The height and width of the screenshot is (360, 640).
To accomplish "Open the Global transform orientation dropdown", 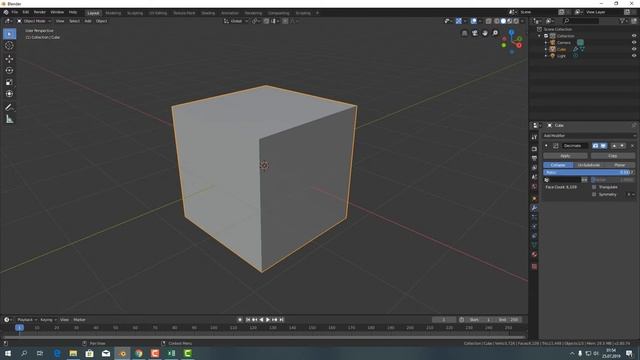I will coord(236,21).
